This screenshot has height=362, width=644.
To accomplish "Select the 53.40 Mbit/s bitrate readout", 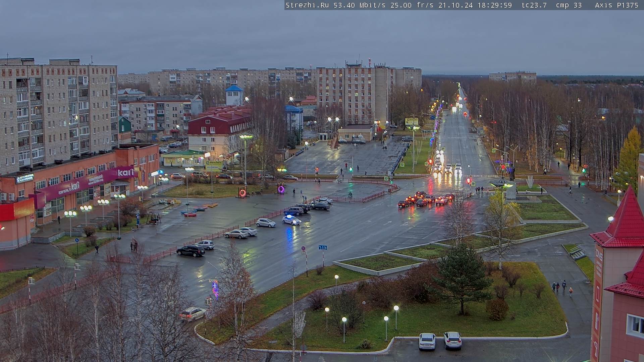I will 360,5.
